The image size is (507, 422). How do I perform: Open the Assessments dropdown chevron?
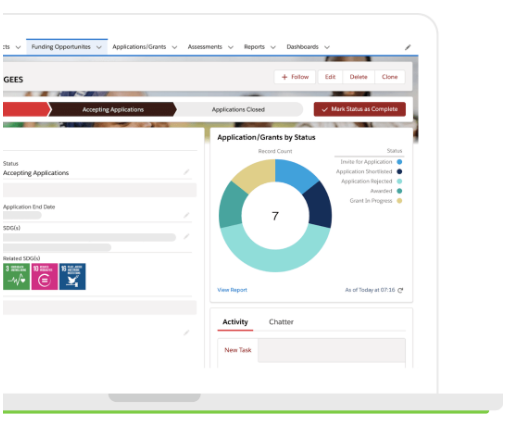(231, 47)
